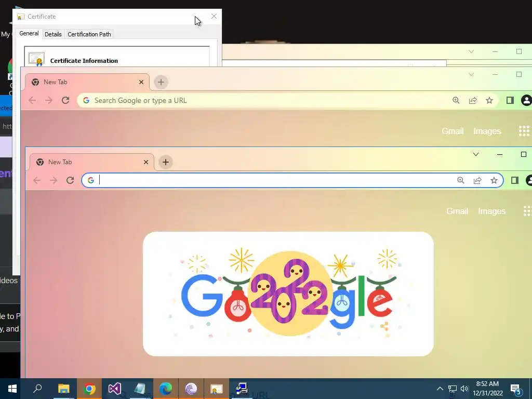Click the Google 2022 New Year doodle

click(x=288, y=294)
